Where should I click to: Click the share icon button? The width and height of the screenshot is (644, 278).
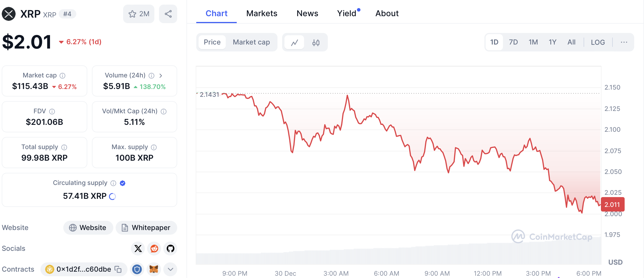(x=168, y=14)
